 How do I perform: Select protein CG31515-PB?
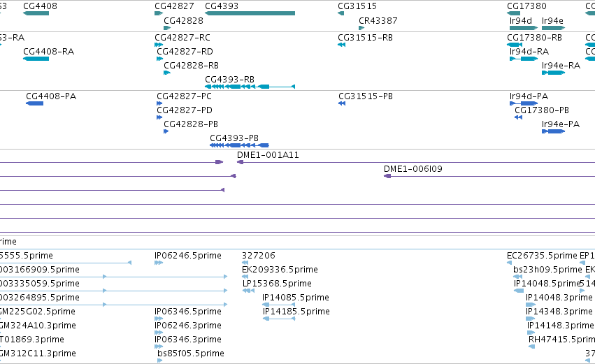pyautogui.click(x=366, y=96)
